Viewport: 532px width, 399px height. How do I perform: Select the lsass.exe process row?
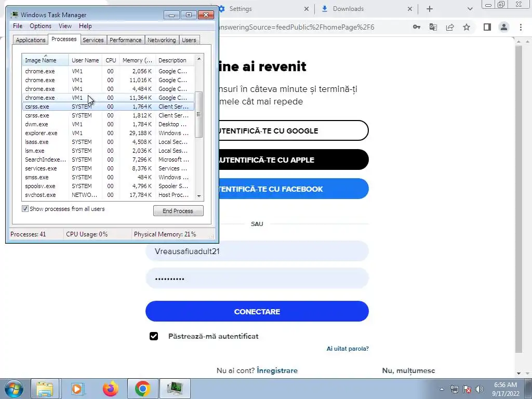click(x=108, y=142)
